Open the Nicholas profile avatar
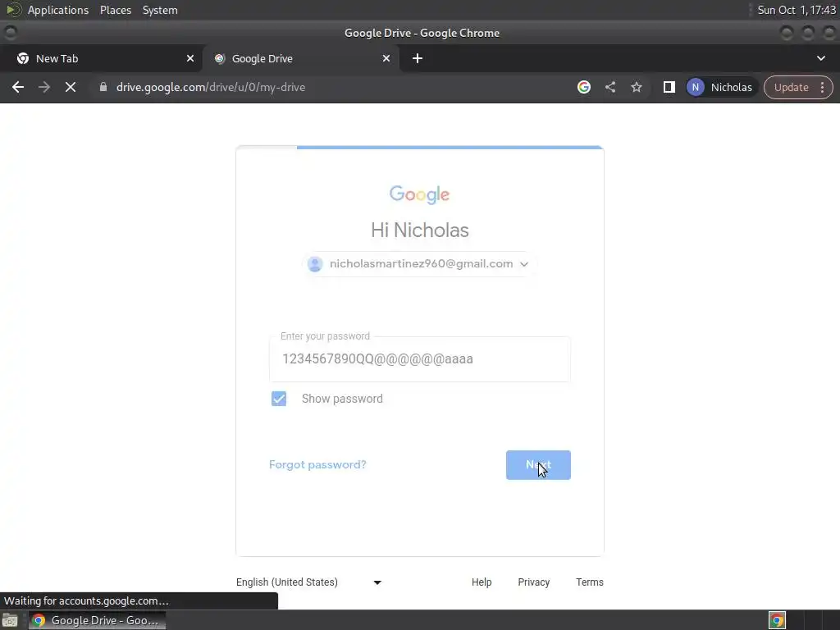The image size is (840, 630). tap(696, 87)
